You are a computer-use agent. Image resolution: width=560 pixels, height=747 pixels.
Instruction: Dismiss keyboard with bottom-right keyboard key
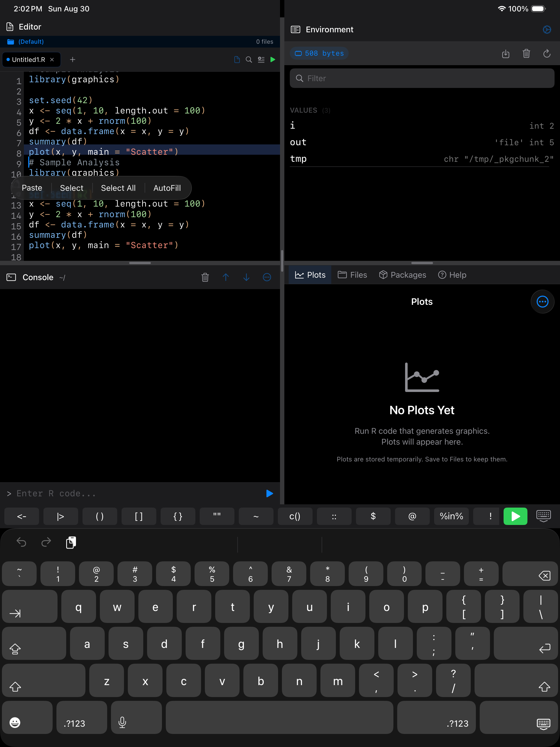tap(518, 718)
